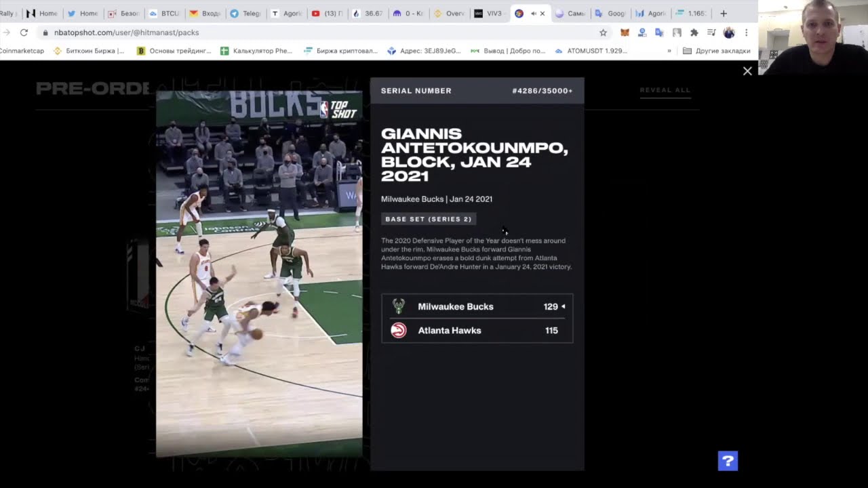Reload the page with the refresh icon
Screen dimensions: 868x488
[x=24, y=33]
